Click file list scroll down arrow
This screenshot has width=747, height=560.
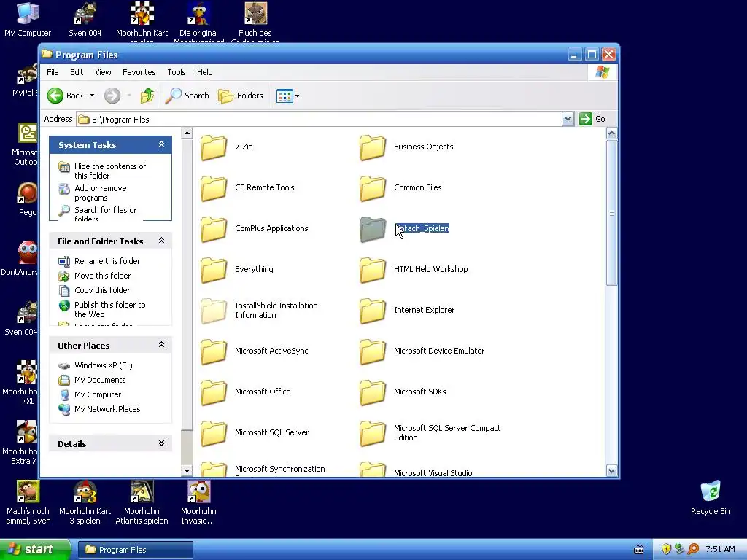point(612,471)
